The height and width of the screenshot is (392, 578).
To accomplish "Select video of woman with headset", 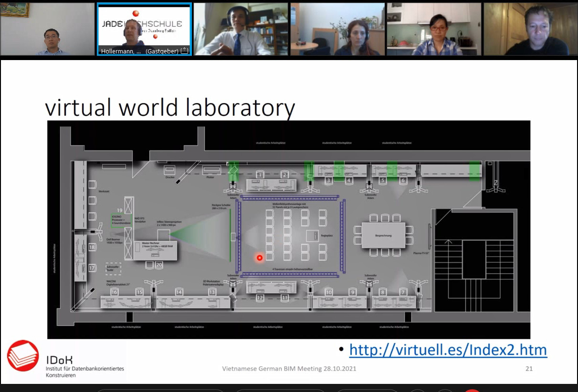I will [x=337, y=29].
